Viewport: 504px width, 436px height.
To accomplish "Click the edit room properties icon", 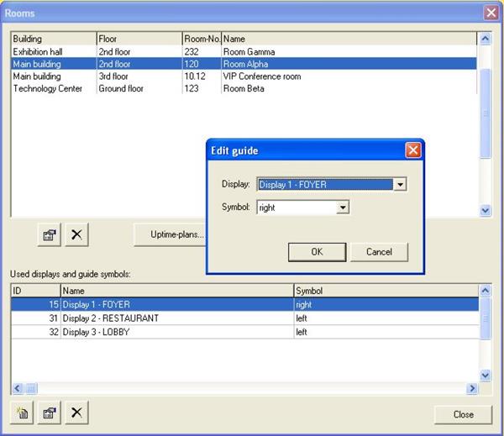I will point(50,235).
